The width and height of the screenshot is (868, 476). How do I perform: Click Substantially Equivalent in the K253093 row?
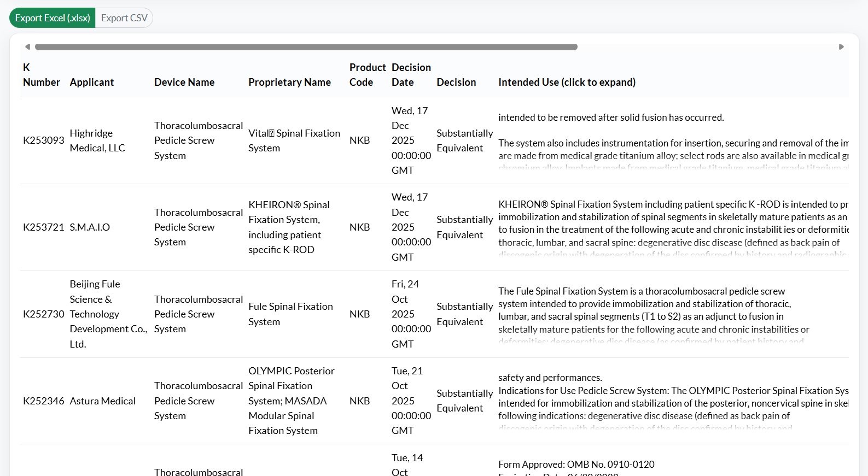click(465, 140)
